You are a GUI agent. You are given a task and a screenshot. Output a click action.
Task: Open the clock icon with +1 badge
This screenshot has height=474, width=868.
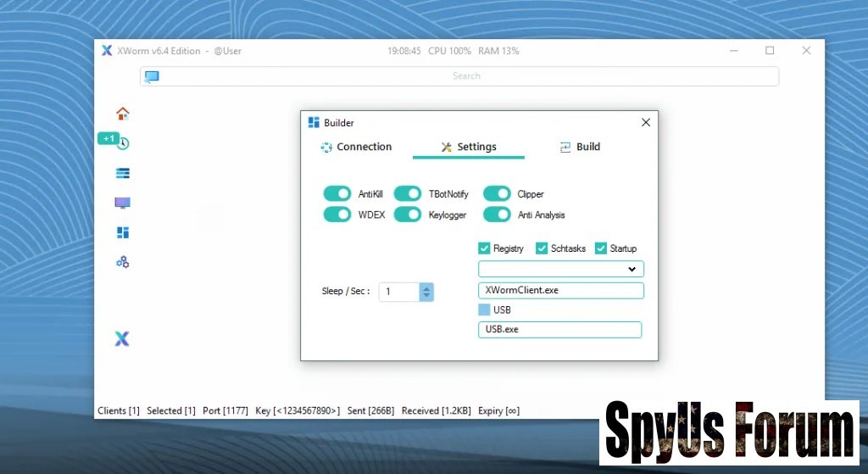[x=123, y=143]
